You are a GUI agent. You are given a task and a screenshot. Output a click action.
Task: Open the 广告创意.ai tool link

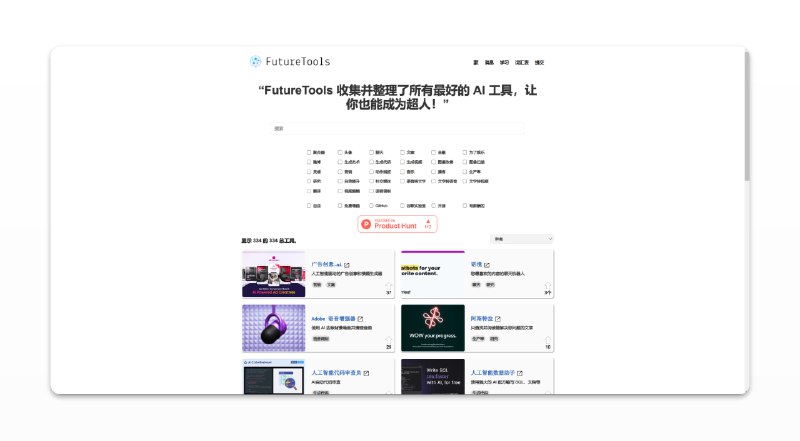327,264
